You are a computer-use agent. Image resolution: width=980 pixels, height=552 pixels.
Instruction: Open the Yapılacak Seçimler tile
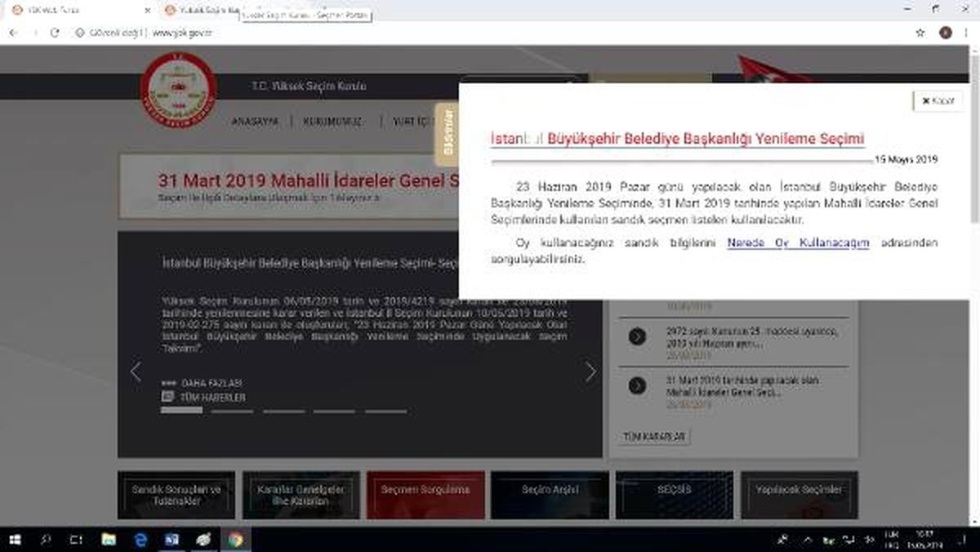(x=800, y=495)
